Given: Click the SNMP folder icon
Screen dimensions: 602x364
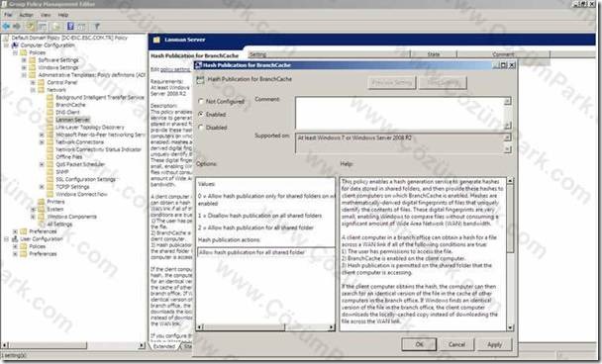Looking at the screenshot, I should click(50, 172).
